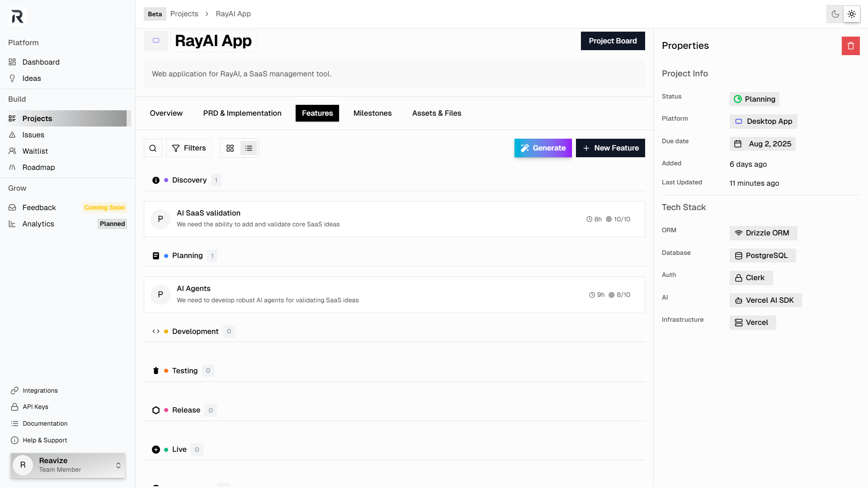
Task: Click the project description text field
Action: pyautogui.click(x=394, y=74)
